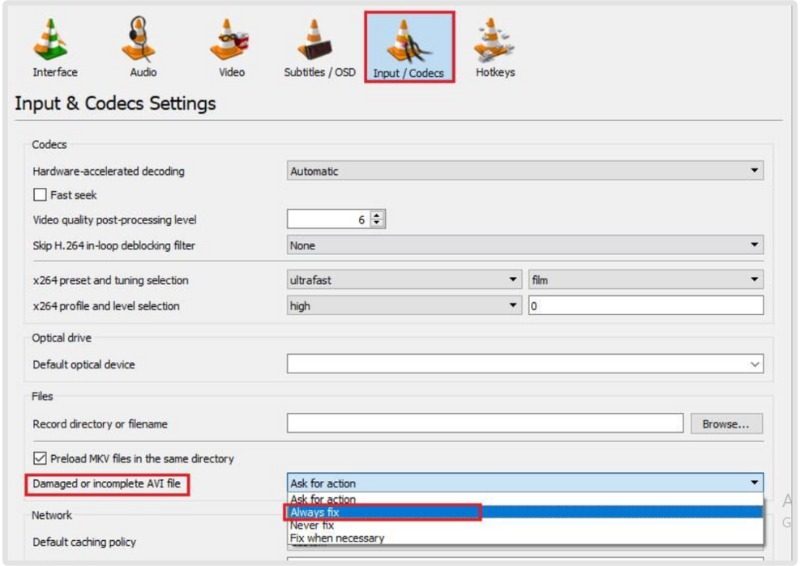This screenshot has width=800, height=566.
Task: Enable the Fast seek checkbox
Action: tap(41, 195)
